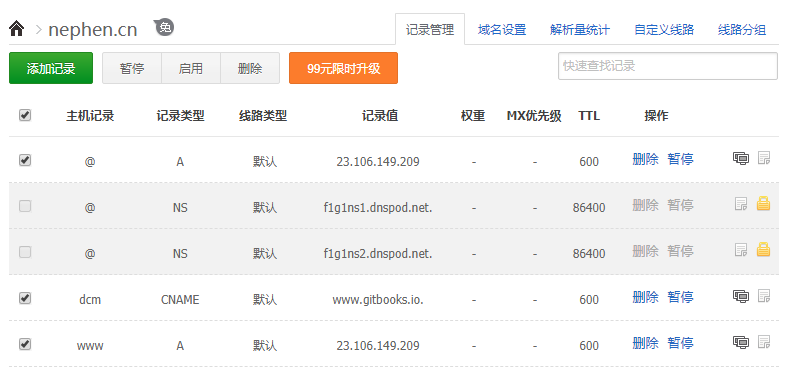
Task: Click 删除 link for the www record
Action: click(x=645, y=343)
